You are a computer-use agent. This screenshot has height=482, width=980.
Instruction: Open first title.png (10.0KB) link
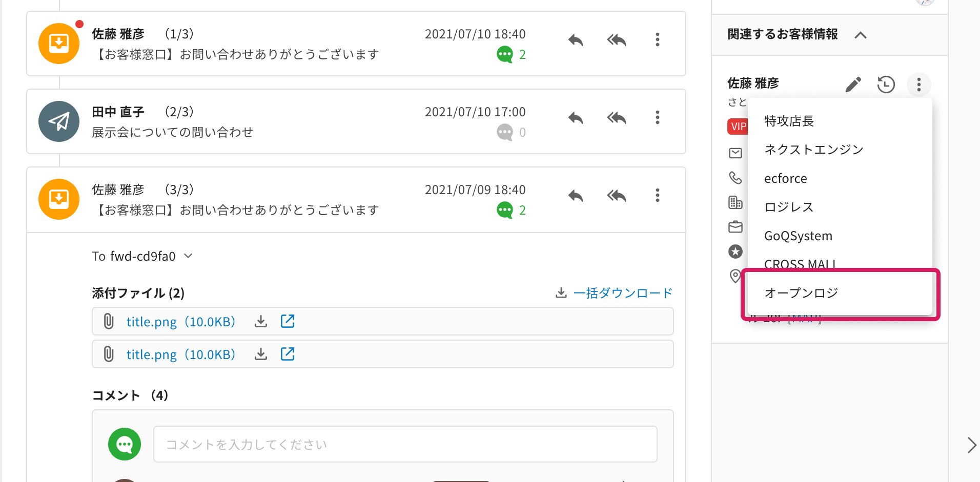click(181, 322)
